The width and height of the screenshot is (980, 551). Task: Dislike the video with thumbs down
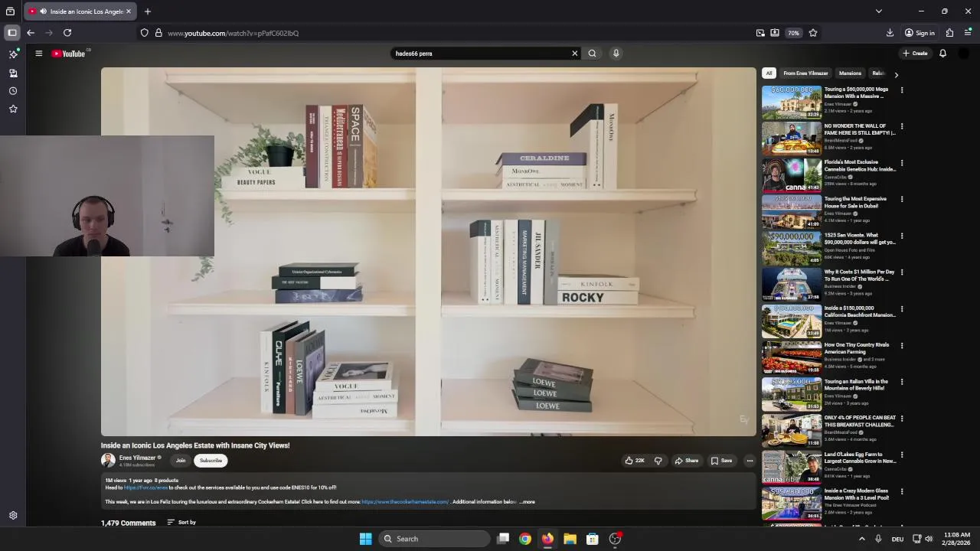[658, 461]
